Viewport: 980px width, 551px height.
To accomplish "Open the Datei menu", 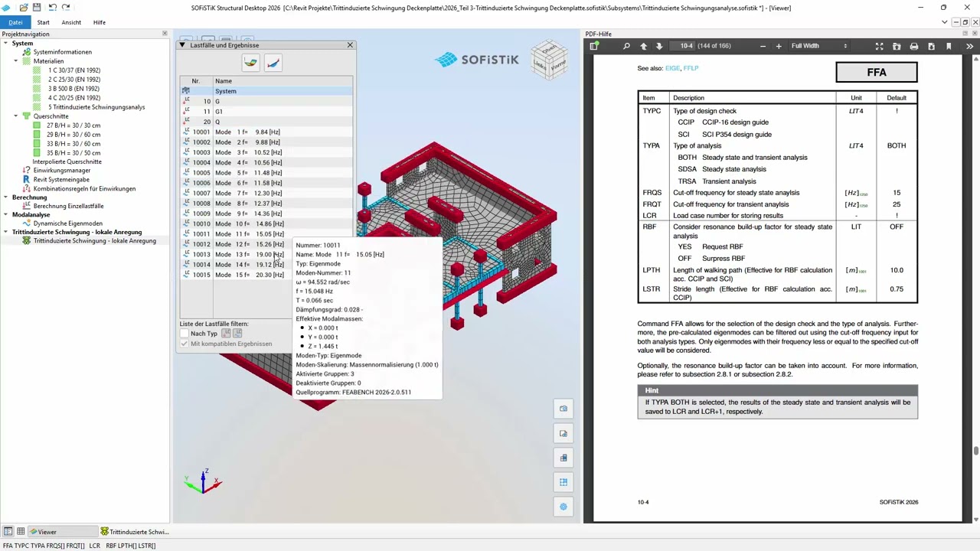I will tap(15, 22).
